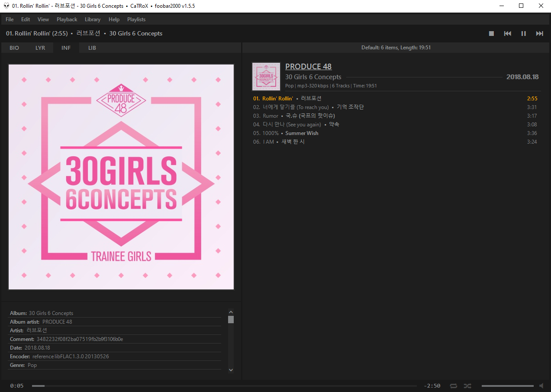Skip to the previous track
This screenshot has height=392, width=551.
(508, 33)
